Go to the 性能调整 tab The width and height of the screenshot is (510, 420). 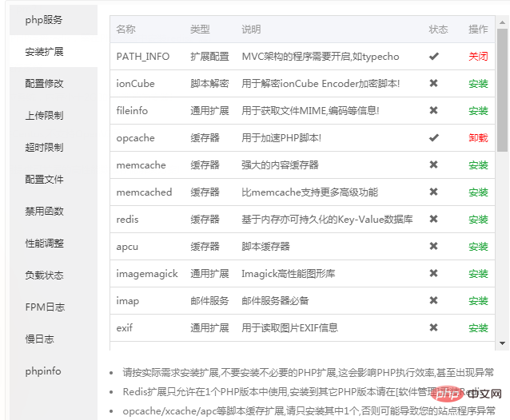pyautogui.click(x=44, y=243)
